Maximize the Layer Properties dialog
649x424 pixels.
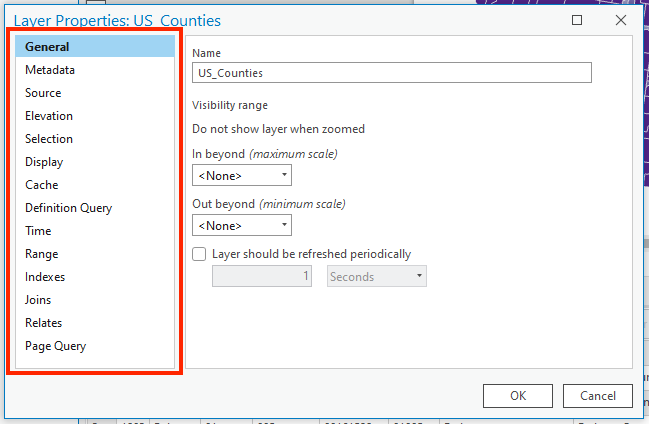pyautogui.click(x=577, y=20)
